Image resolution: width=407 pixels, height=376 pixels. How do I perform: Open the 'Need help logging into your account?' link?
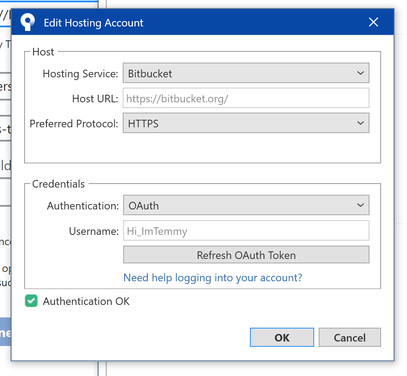213,277
